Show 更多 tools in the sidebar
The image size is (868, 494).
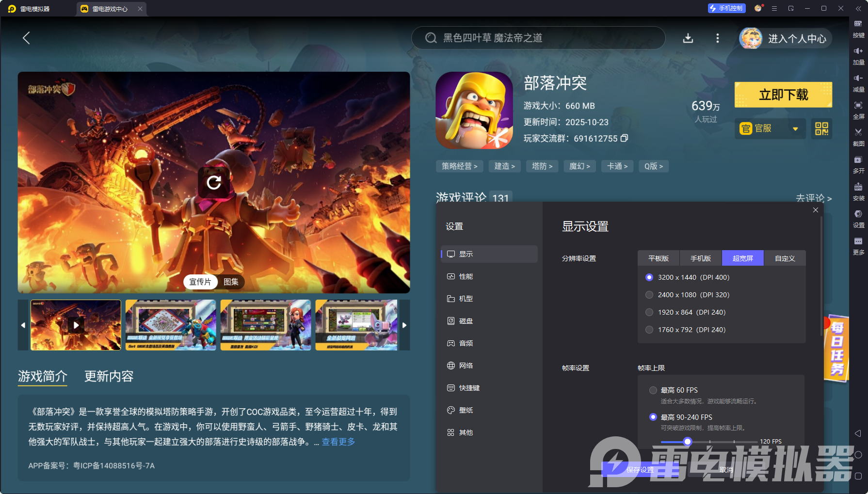click(858, 245)
